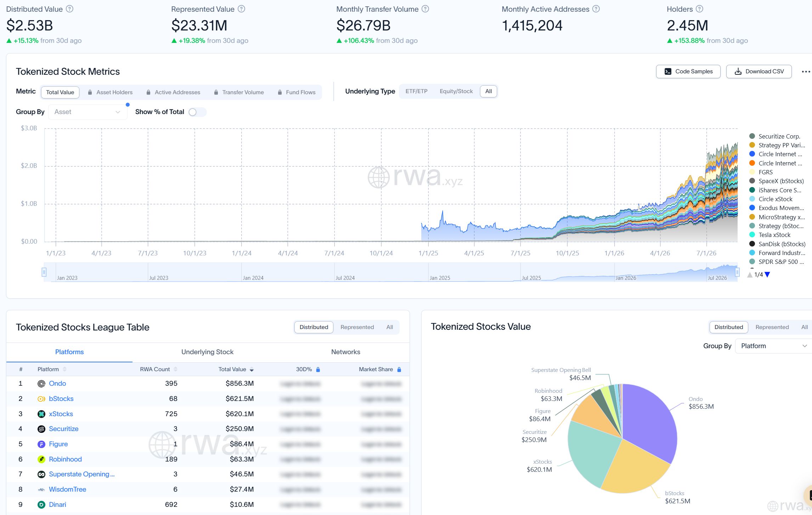Toggle Show % of Total switch

tap(197, 112)
